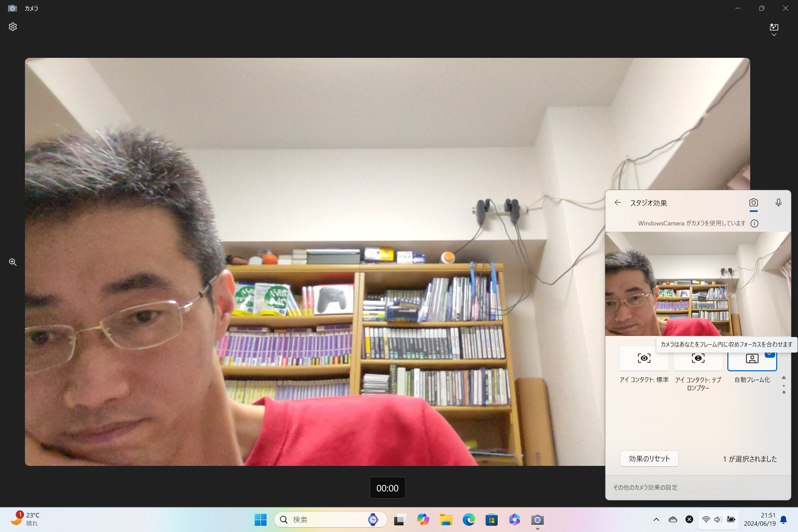Go back from スタジオ効果 panel
The width and height of the screenshot is (798, 532).
tap(618, 203)
